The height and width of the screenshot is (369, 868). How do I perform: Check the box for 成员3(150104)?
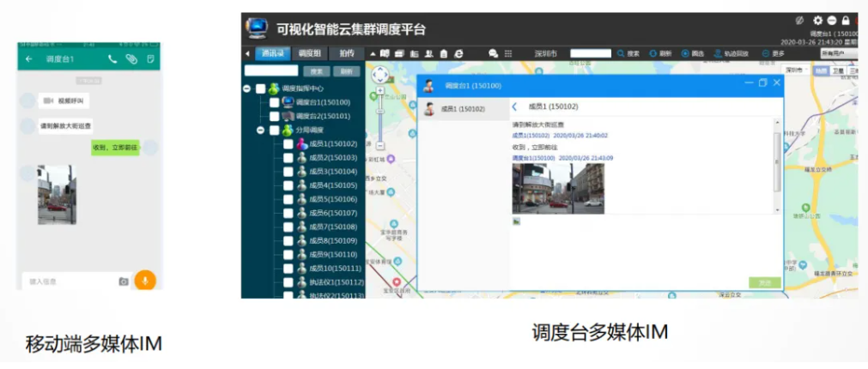[x=288, y=172]
